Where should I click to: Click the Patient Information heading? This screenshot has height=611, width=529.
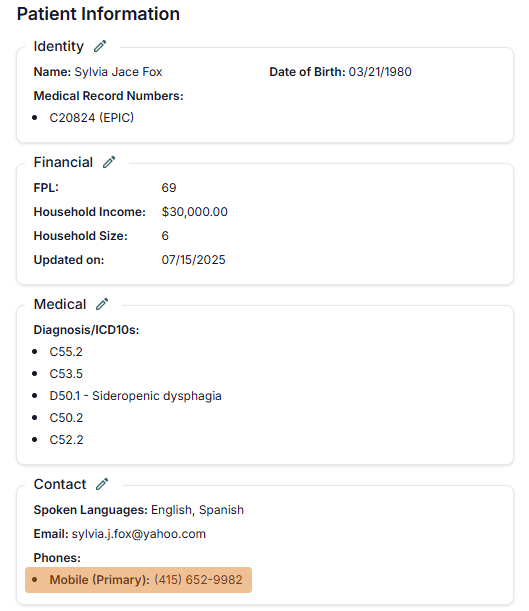click(x=98, y=14)
